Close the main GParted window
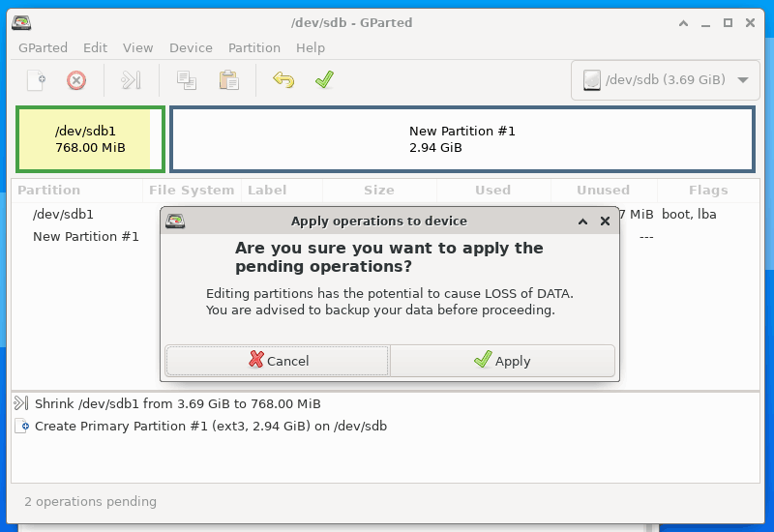This screenshot has height=532, width=774. click(x=751, y=22)
